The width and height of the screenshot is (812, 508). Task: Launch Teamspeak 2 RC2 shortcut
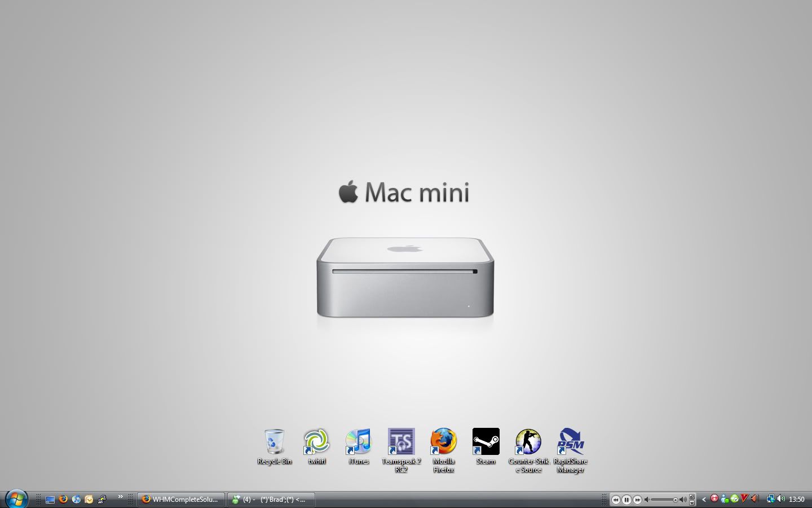point(401,442)
